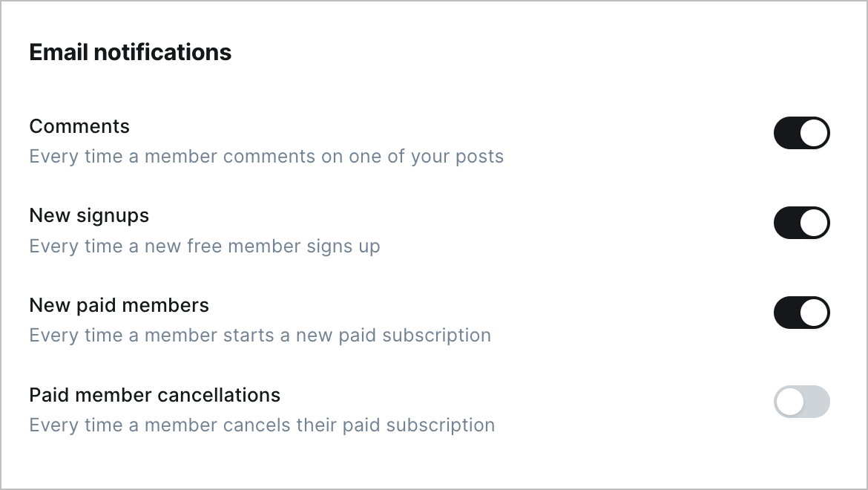The width and height of the screenshot is (868, 490).
Task: Click the "Paid member cancellations" label
Action: (x=154, y=395)
